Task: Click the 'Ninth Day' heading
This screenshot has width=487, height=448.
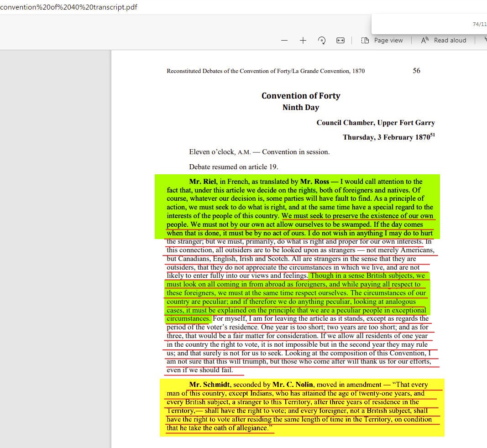Action: [x=301, y=107]
